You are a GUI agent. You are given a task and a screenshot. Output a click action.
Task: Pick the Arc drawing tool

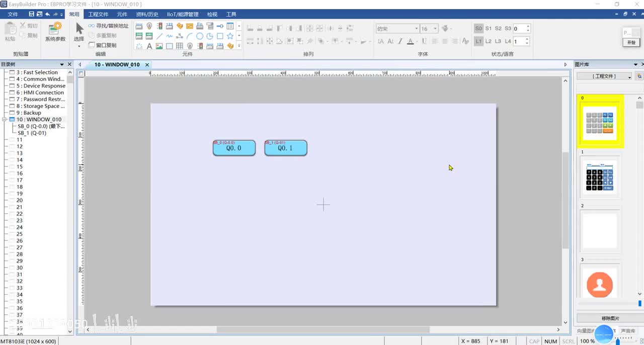tap(190, 36)
